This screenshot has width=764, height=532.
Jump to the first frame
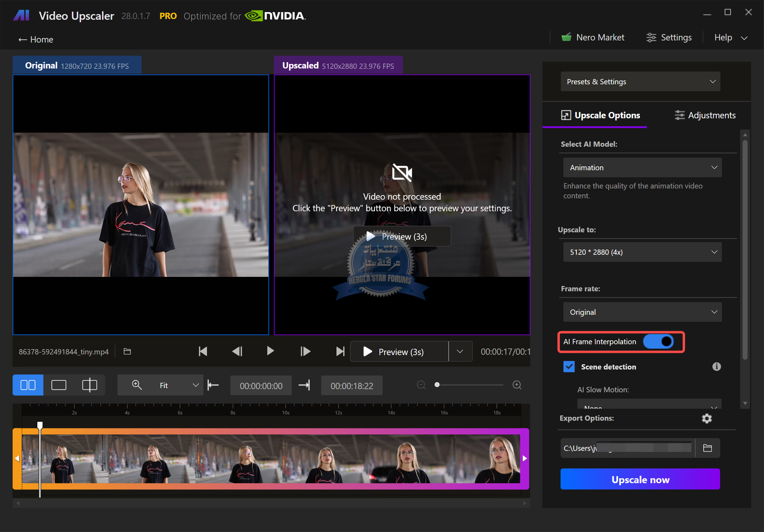tap(203, 351)
